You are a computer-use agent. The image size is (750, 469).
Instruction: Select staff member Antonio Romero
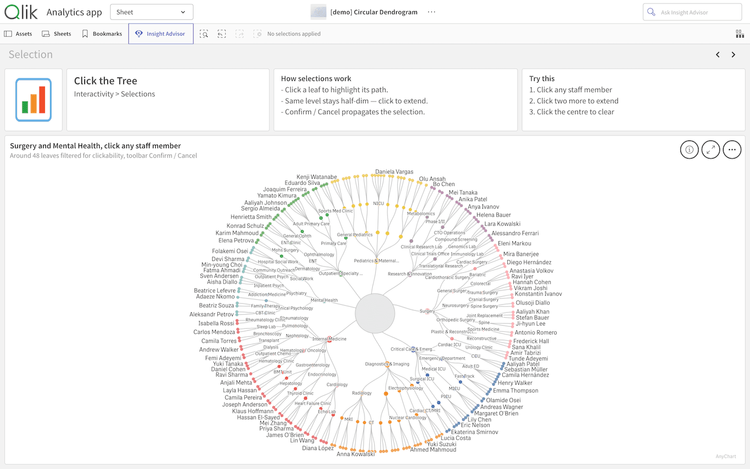coord(535,332)
